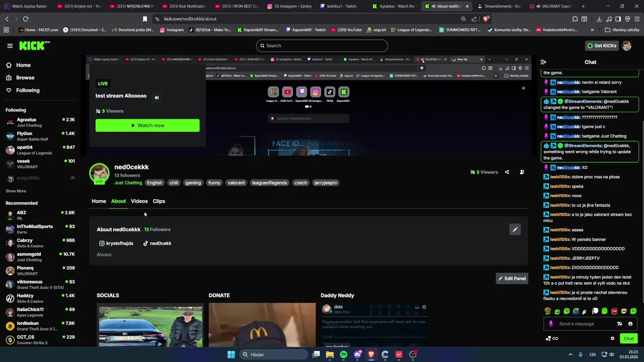
Task: Open File Explorer from the taskbar
Action: tap(330, 354)
